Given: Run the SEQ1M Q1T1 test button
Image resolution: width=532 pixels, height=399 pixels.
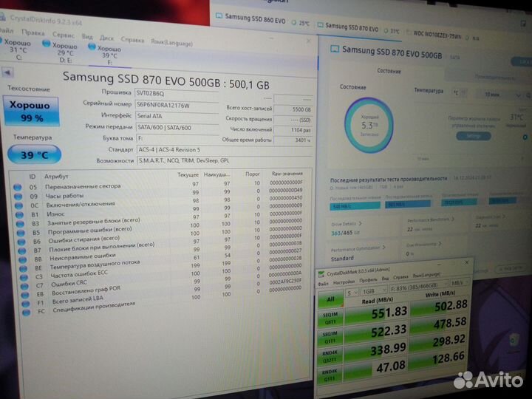Looking at the screenshot, I should click(x=330, y=337).
